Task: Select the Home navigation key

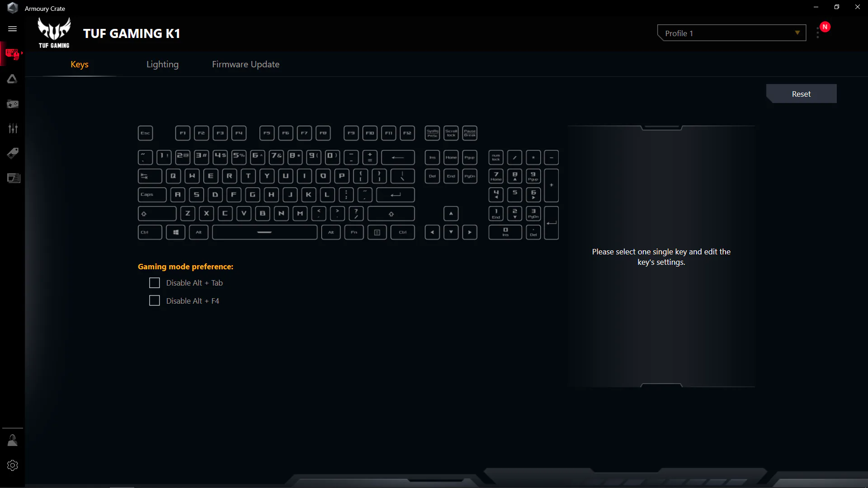Action: [451, 157]
